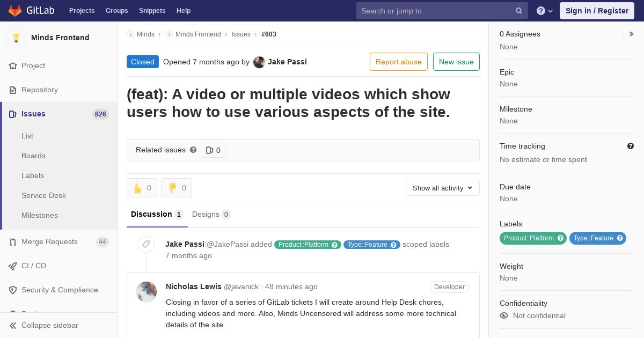The width and height of the screenshot is (644, 338).
Task: Click help icon on sidebar Type::Feature label
Action: [620, 238]
